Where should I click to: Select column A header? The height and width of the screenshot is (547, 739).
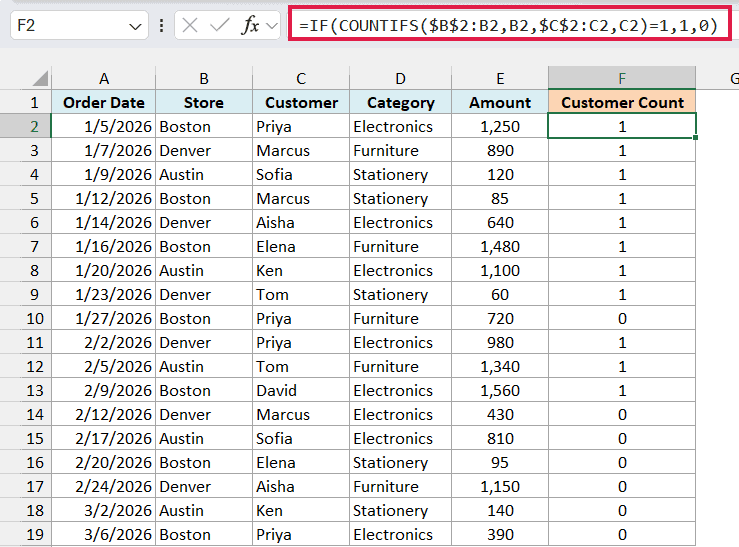point(104,78)
